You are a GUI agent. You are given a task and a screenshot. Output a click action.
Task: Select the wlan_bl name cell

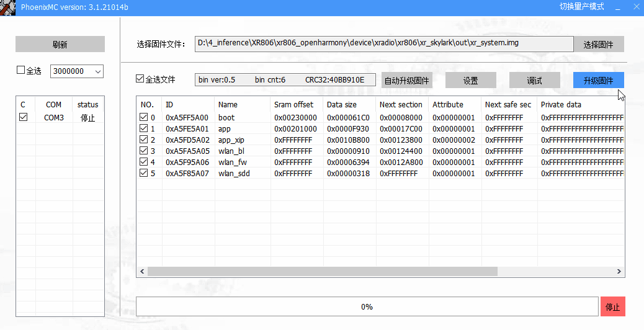[x=243, y=151]
